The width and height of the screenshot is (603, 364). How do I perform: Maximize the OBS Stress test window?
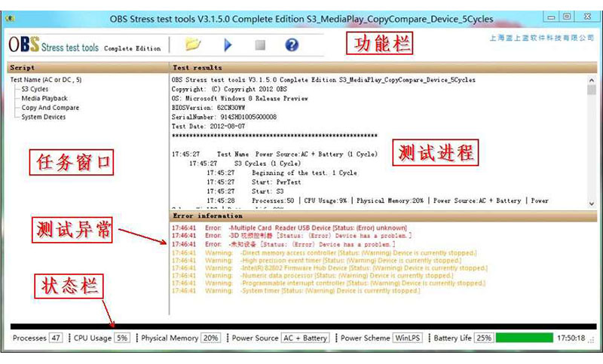[567, 17]
